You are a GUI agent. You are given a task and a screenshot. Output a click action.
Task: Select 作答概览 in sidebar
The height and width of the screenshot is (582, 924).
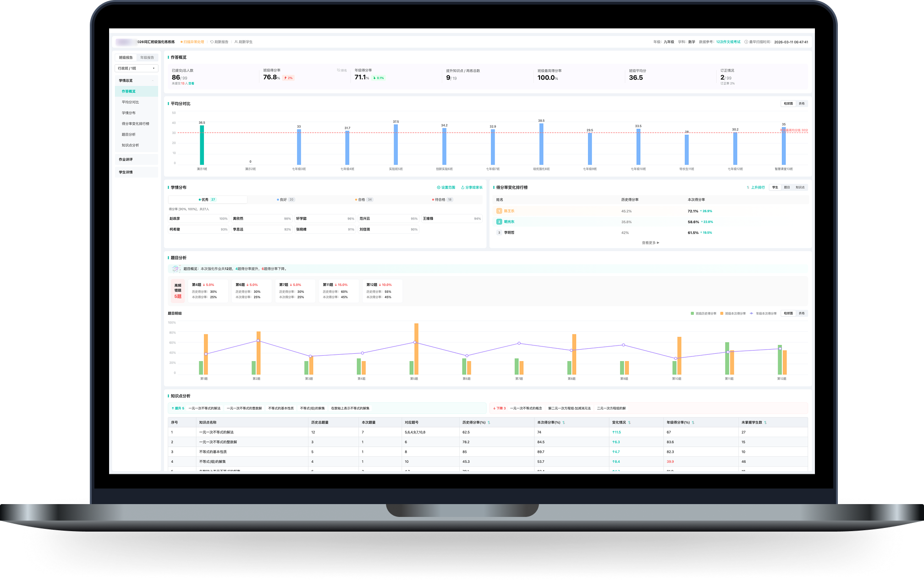point(137,91)
